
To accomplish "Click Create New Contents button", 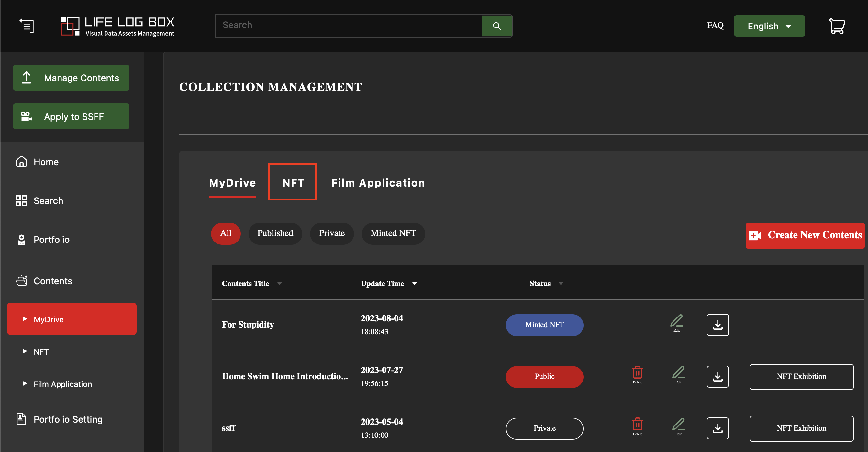I will coord(805,235).
